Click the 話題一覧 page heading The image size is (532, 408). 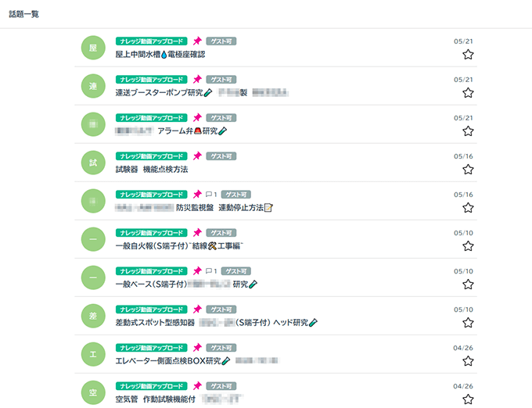[23, 14]
